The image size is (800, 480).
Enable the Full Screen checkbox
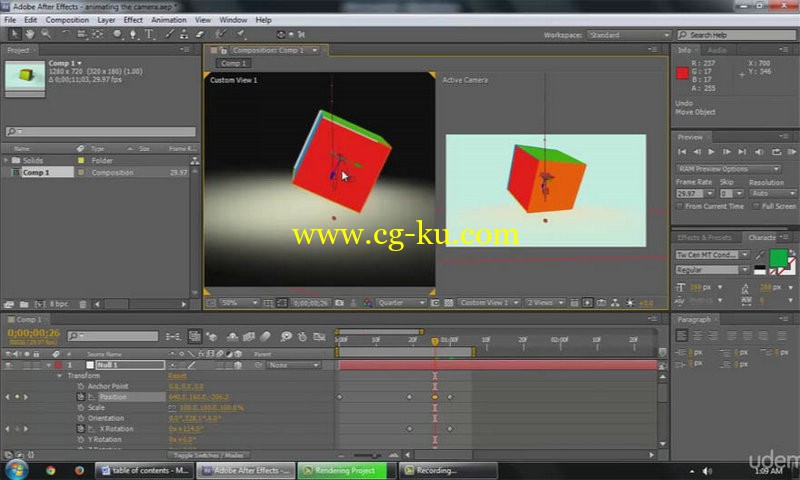click(756, 207)
